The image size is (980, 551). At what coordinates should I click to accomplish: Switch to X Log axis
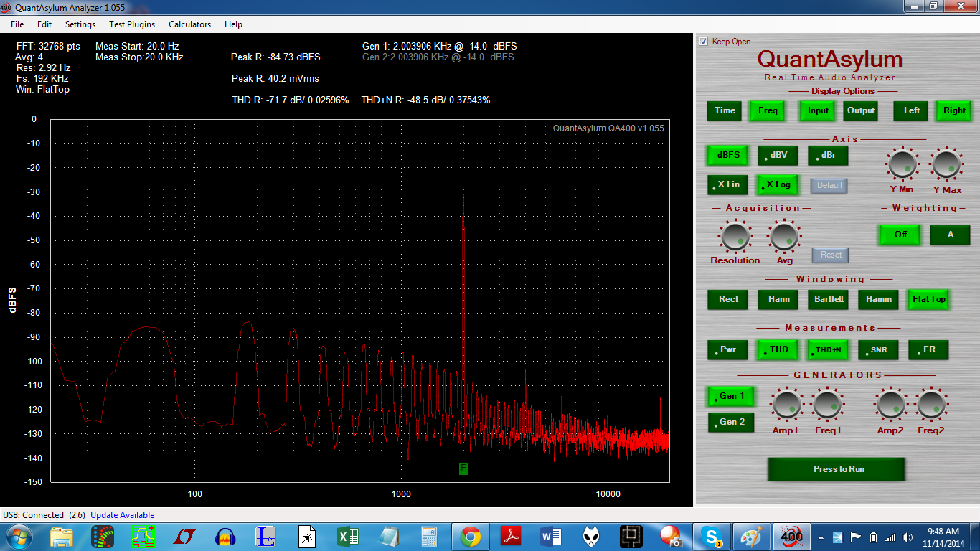pos(778,184)
